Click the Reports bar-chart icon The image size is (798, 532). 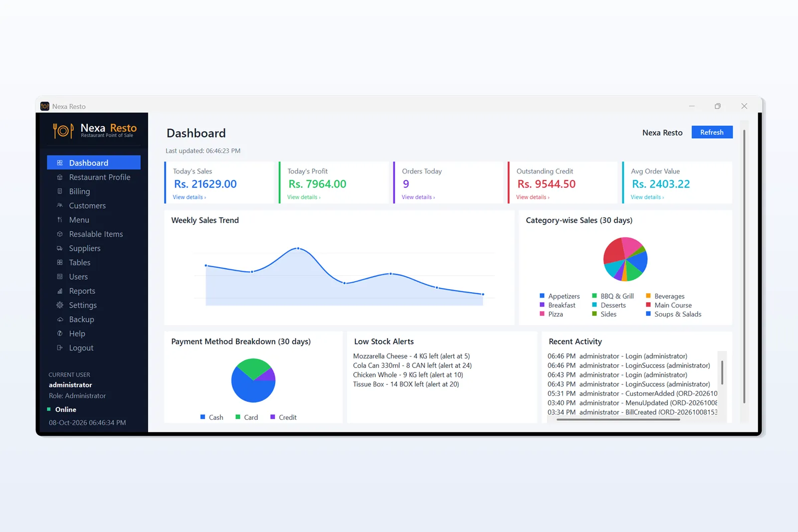[x=60, y=291]
